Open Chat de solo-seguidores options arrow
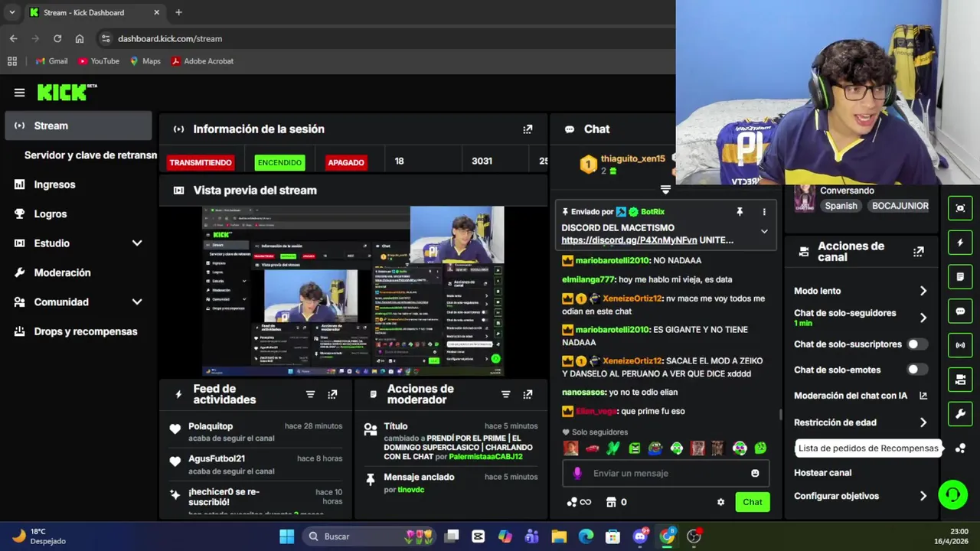Screen dimensions: 980x551 tap(923, 318)
